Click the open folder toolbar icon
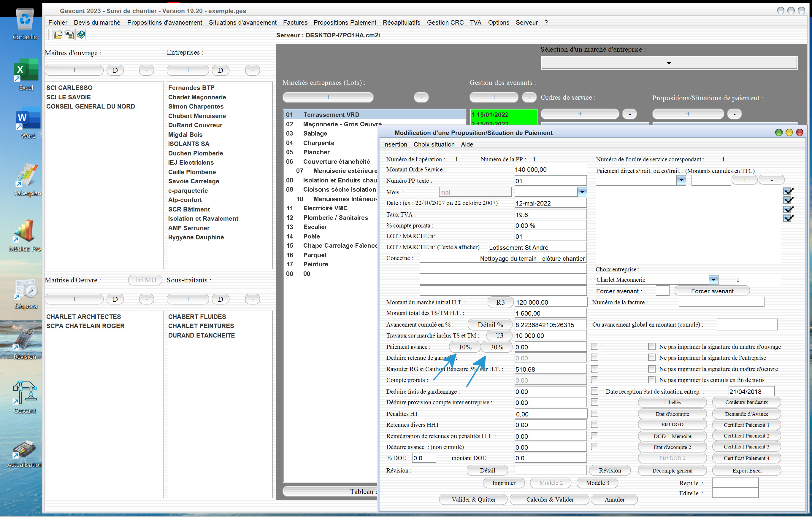Image resolution: width=812 pixels, height=517 pixels. coord(58,35)
